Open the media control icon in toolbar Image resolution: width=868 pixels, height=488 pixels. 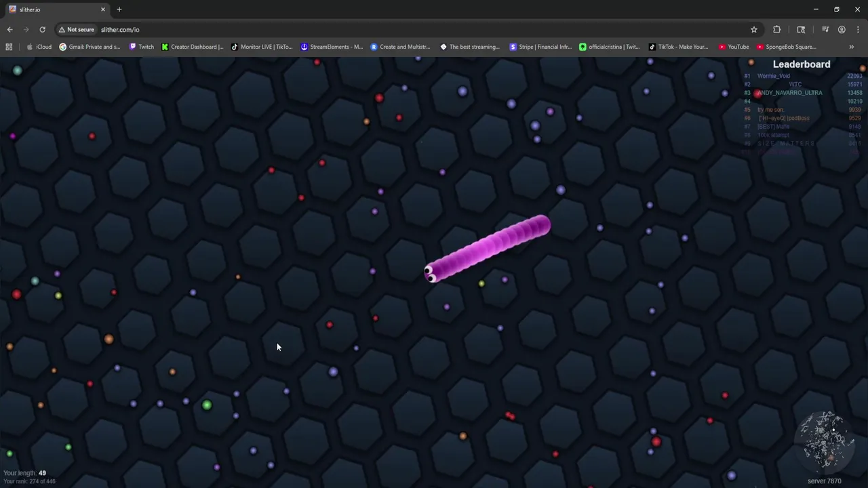[x=825, y=29]
